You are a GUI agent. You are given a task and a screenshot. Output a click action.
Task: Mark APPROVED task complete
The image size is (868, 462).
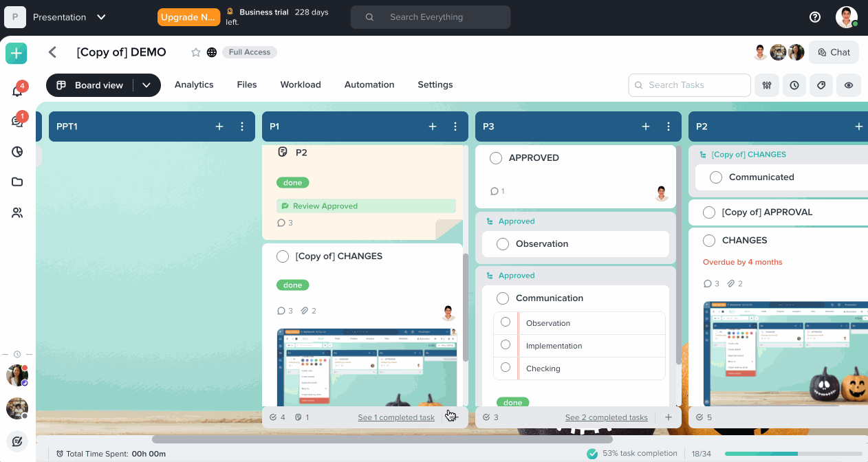(496, 158)
